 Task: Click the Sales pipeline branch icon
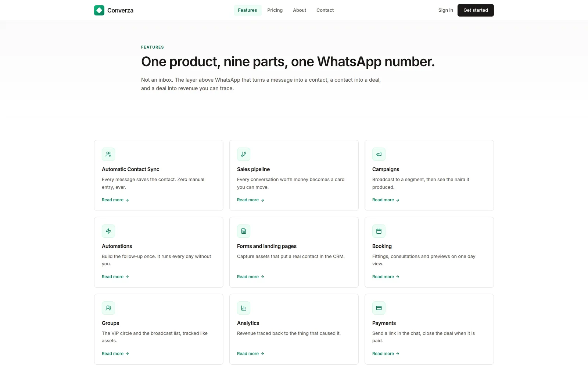tap(244, 154)
